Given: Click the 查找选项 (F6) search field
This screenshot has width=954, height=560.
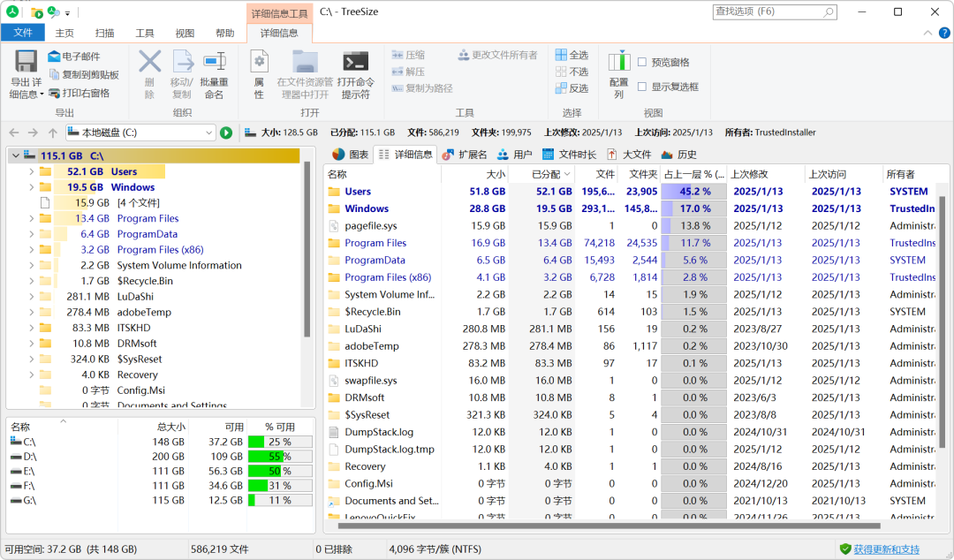Looking at the screenshot, I should (775, 11).
